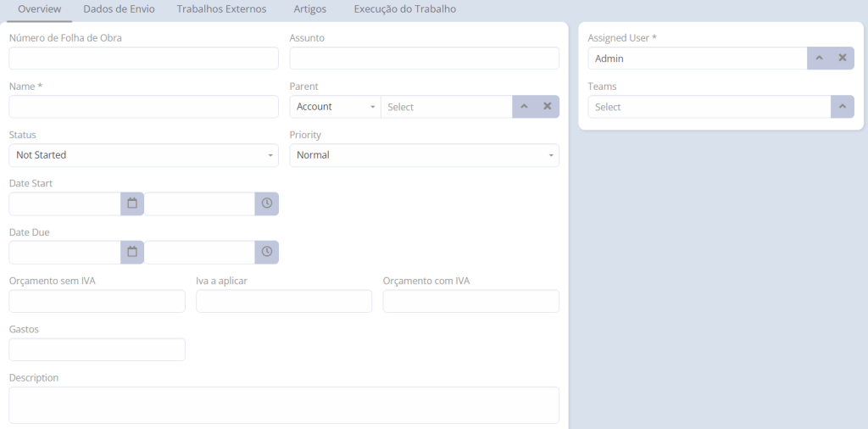
Task: Open the Date Start calendar picker
Action: (x=132, y=203)
